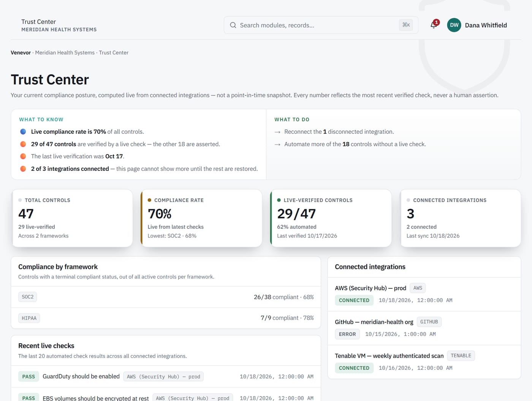Image resolution: width=532 pixels, height=401 pixels.
Task: Click Reconnect the 1 disconnected integration
Action: 339,132
